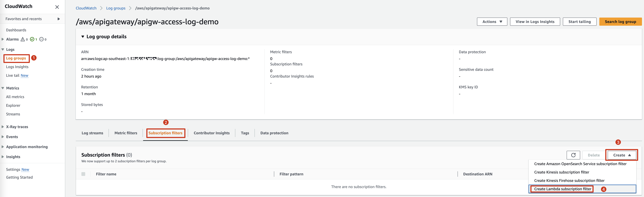Open Live tail in sidebar

[x=13, y=76]
